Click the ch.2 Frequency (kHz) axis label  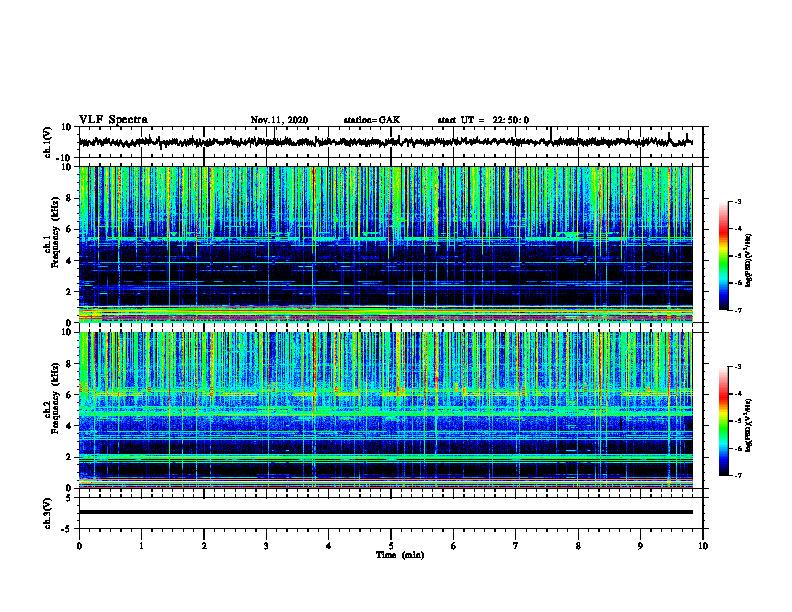coord(52,410)
